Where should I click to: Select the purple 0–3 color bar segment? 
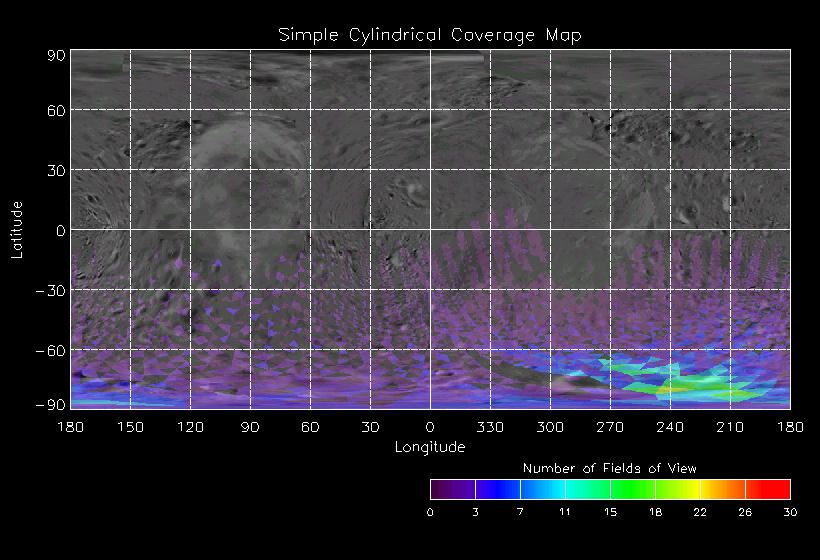(x=453, y=489)
